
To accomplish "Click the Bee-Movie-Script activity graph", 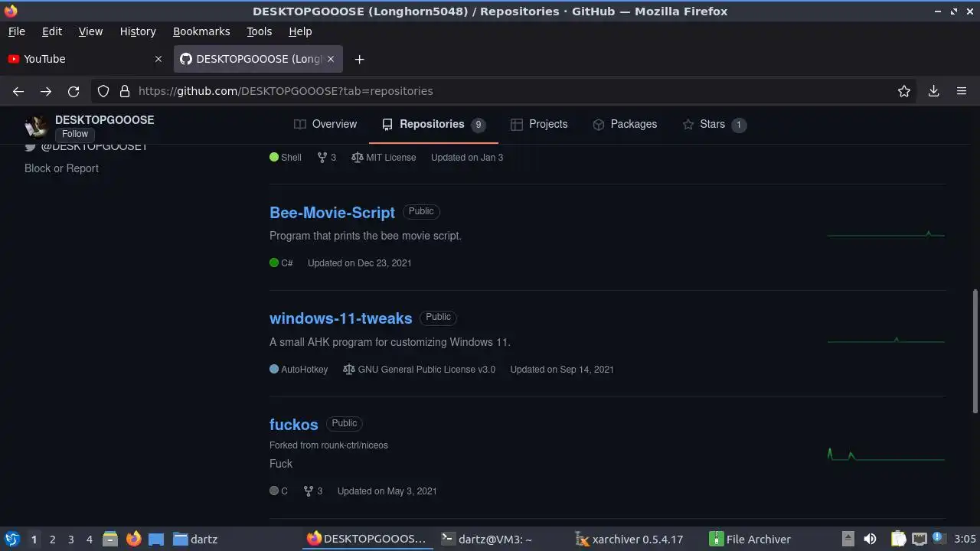I will tap(886, 234).
